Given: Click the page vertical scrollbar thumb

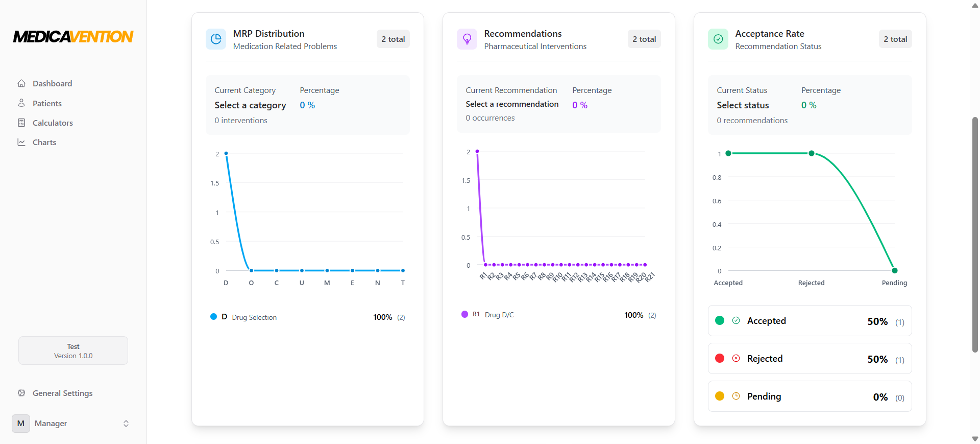Looking at the screenshot, I should [x=975, y=235].
